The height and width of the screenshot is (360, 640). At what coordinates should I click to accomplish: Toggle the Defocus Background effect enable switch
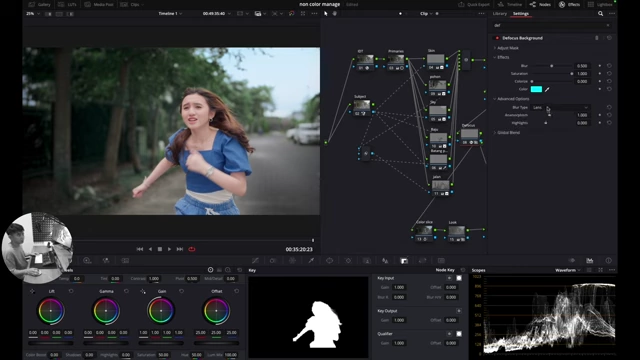(x=497, y=38)
